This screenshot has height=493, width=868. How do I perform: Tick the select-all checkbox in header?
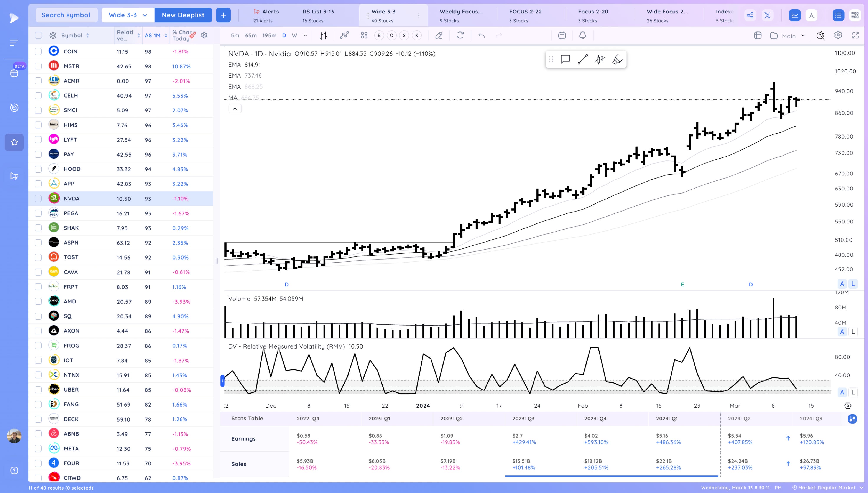[38, 35]
